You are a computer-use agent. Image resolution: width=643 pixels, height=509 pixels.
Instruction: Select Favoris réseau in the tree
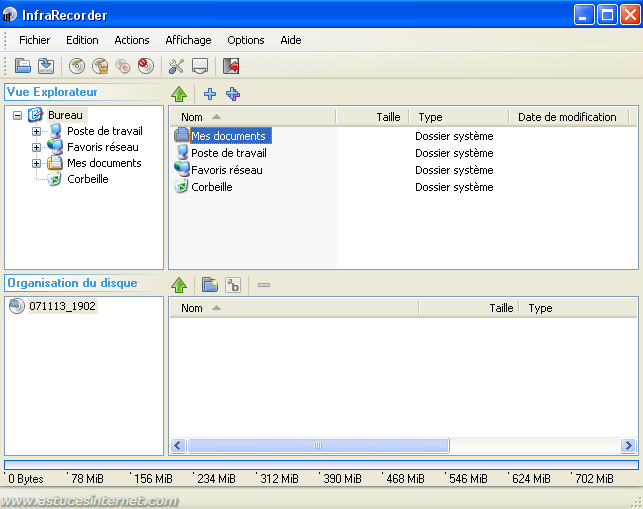coord(103,147)
